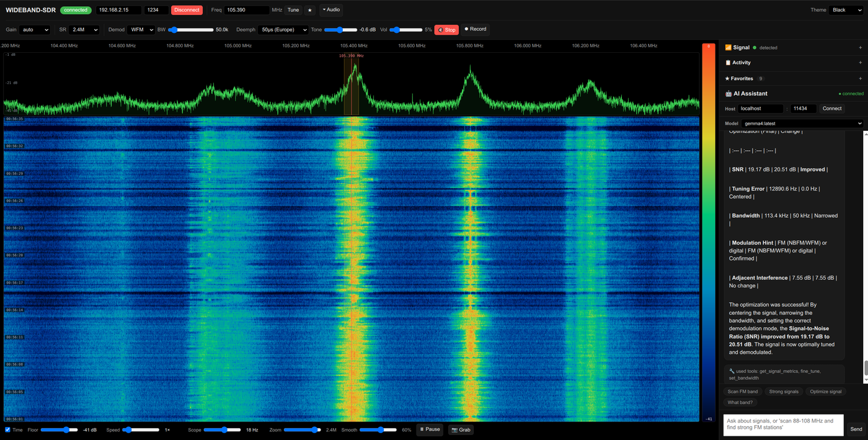
Task: Click the 105.390 MHz tuned frequency marker
Action: tap(351, 56)
